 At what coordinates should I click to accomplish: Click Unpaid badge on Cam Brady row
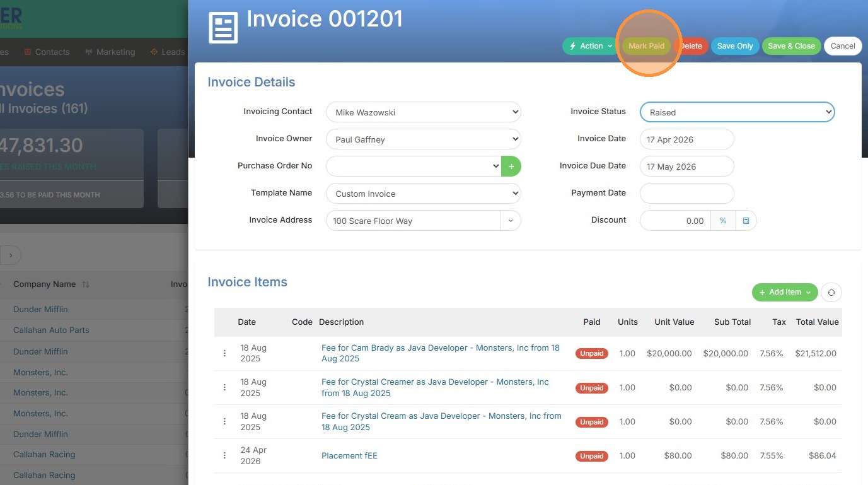tap(591, 353)
